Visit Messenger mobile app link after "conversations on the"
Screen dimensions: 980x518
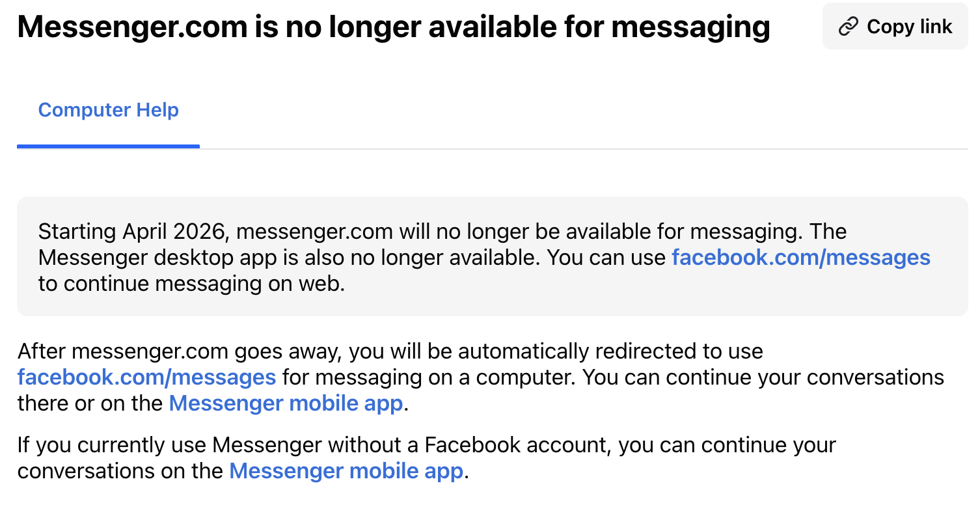(x=346, y=470)
